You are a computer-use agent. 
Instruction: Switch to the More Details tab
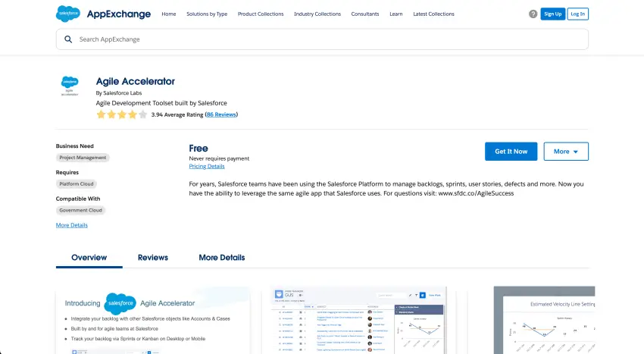(x=222, y=258)
